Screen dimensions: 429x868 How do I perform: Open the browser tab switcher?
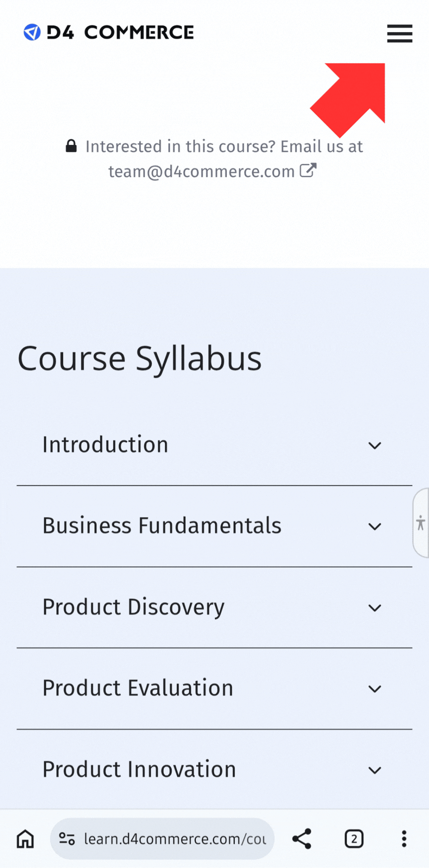click(354, 839)
